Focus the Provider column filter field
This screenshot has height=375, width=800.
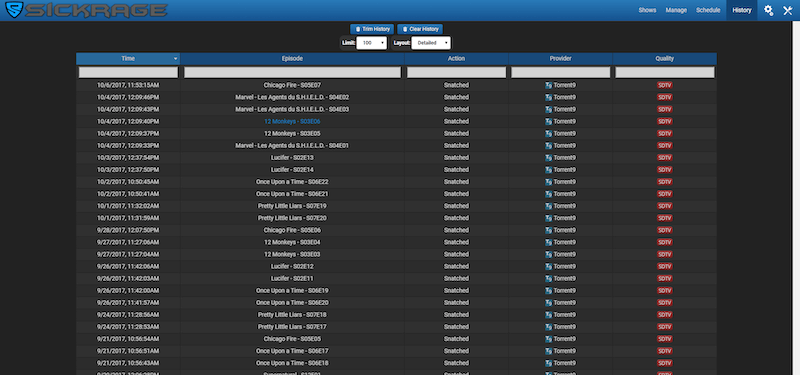pos(561,72)
